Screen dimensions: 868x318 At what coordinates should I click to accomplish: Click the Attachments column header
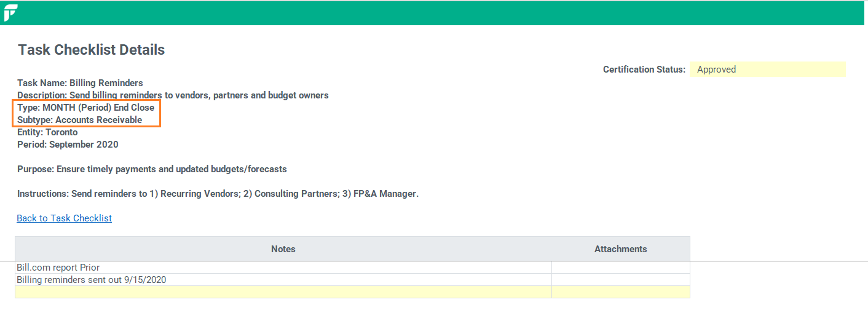(621, 249)
